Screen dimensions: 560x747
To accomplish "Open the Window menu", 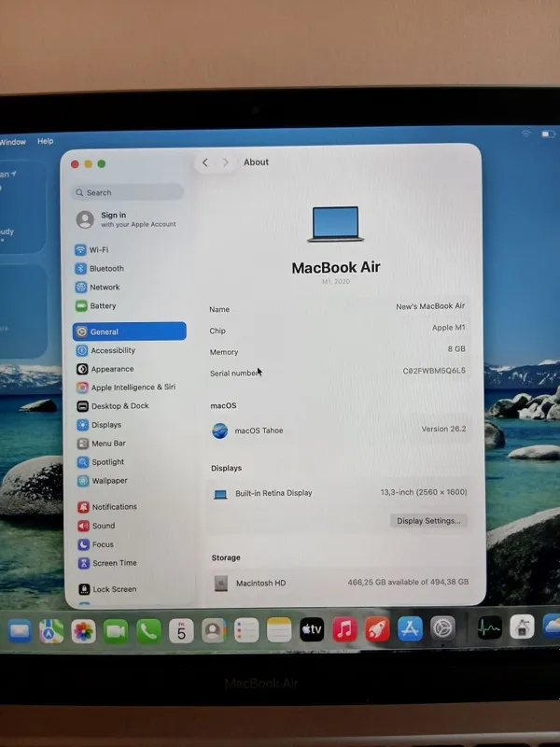I will click(x=13, y=142).
